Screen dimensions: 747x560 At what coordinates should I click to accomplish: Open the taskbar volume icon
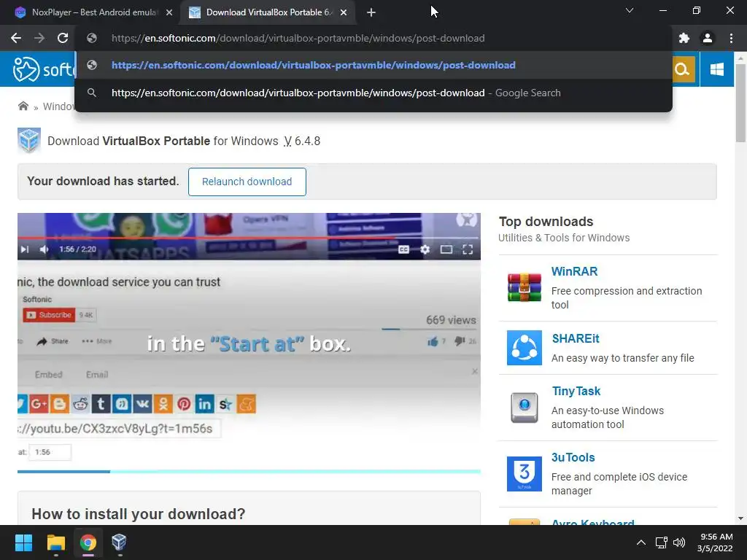[679, 542]
